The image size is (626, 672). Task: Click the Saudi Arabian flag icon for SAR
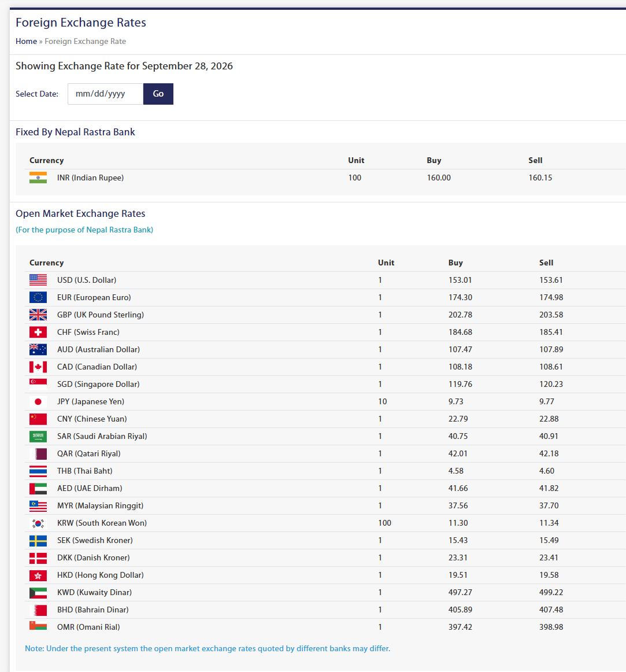click(38, 436)
